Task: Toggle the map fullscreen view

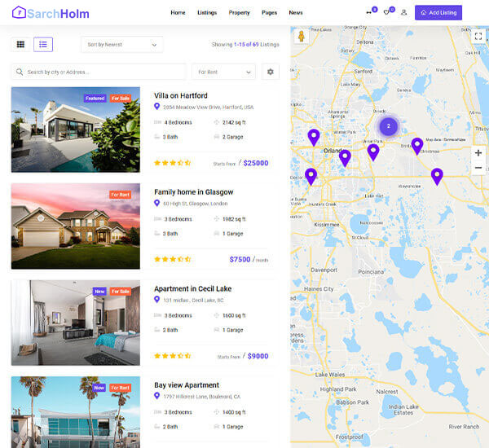Action: 478,36
